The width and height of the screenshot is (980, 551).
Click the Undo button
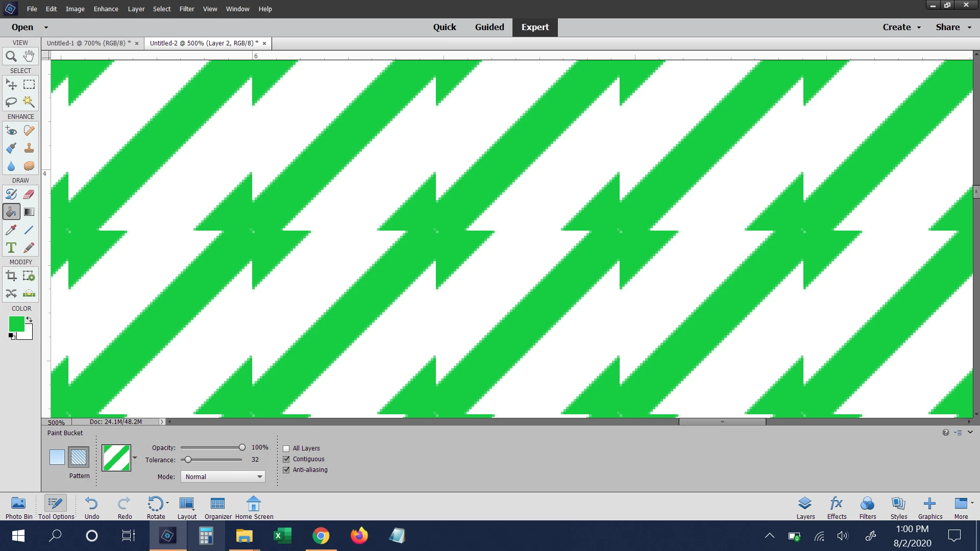pyautogui.click(x=92, y=508)
